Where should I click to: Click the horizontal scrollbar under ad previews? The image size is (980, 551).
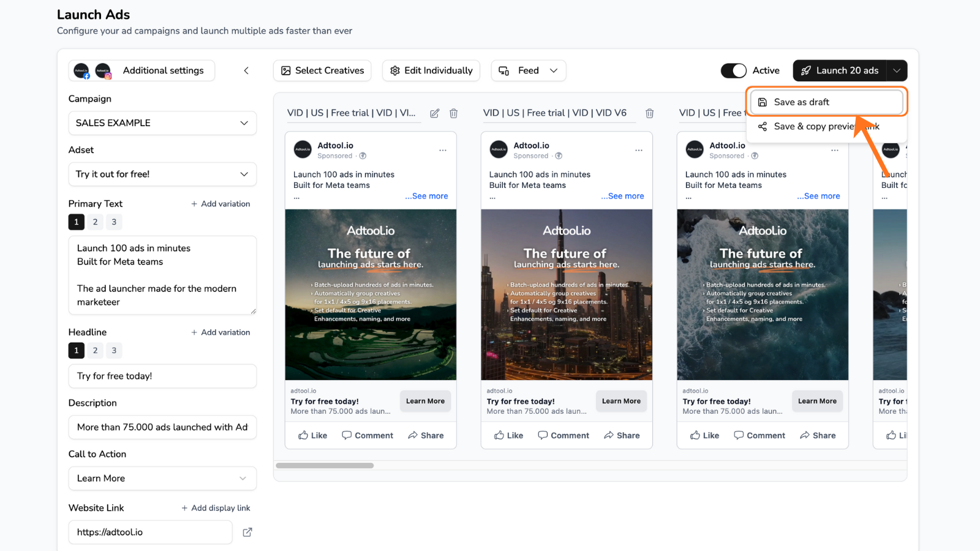click(325, 466)
